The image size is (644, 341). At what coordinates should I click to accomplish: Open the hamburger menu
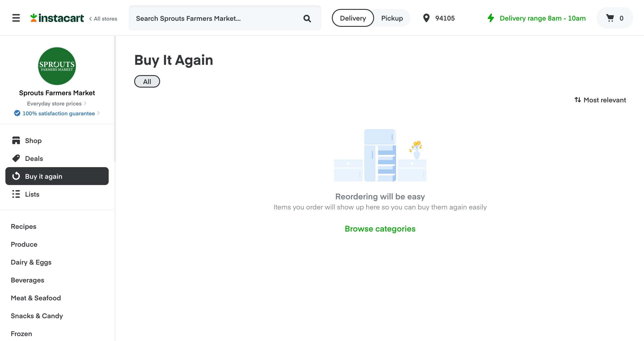[x=16, y=18]
